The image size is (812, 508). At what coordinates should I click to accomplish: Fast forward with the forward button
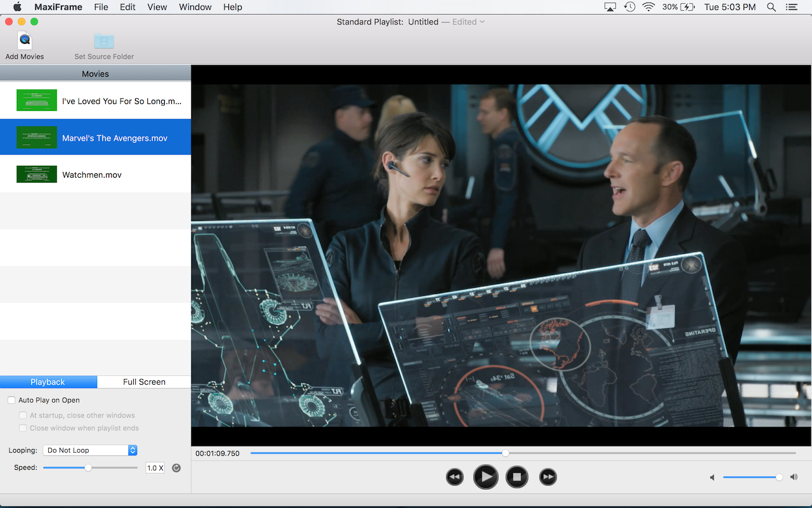pyautogui.click(x=548, y=477)
